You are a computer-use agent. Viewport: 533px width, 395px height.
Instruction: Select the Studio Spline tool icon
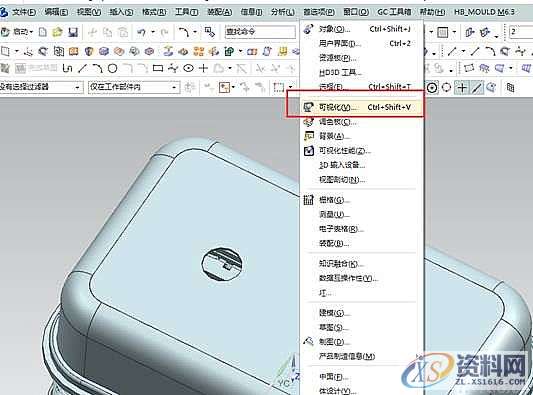click(x=173, y=69)
